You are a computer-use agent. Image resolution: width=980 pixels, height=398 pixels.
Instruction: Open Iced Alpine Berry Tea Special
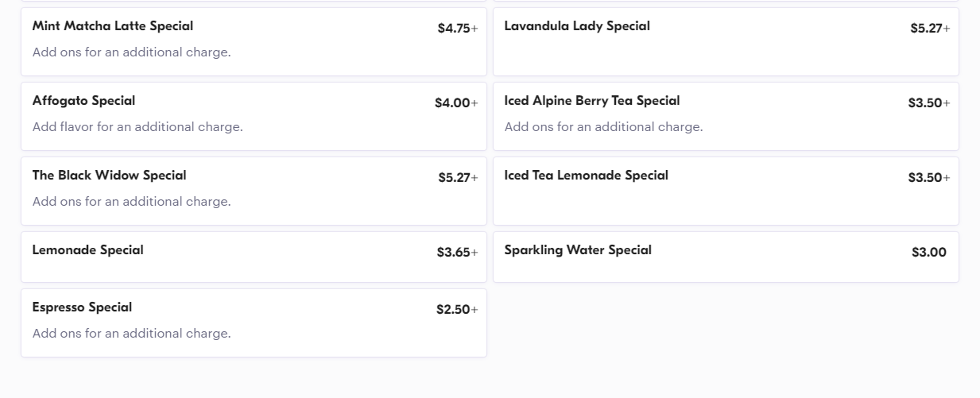[592, 101]
